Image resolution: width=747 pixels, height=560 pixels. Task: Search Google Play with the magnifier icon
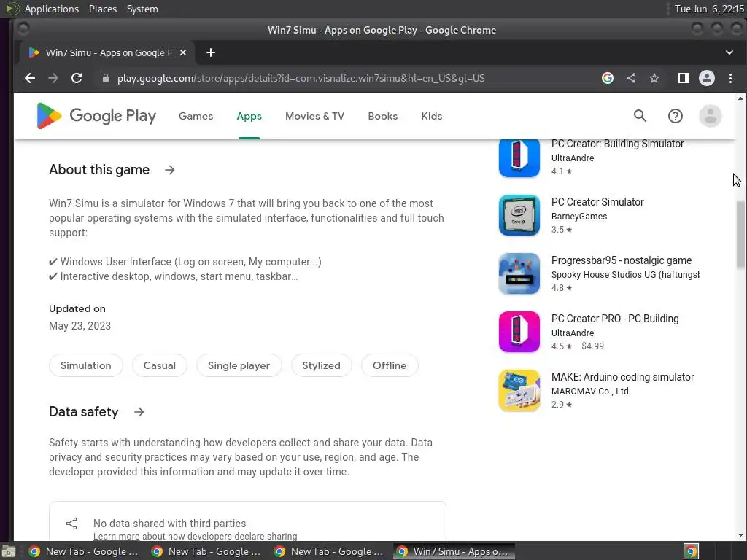tap(640, 116)
